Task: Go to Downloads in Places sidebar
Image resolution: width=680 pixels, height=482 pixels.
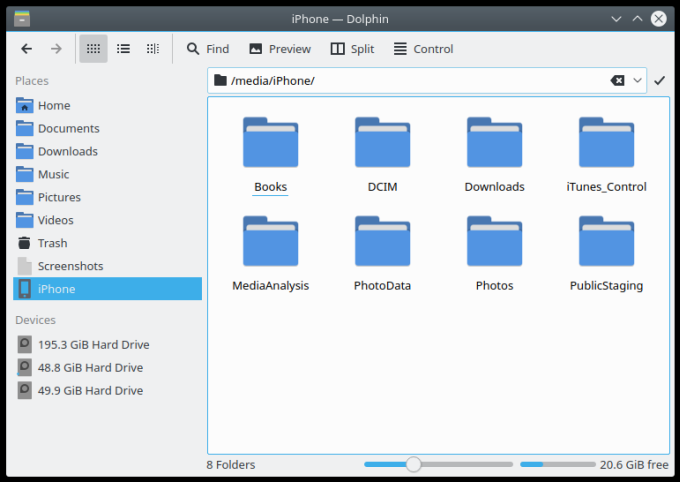Action: [67, 151]
